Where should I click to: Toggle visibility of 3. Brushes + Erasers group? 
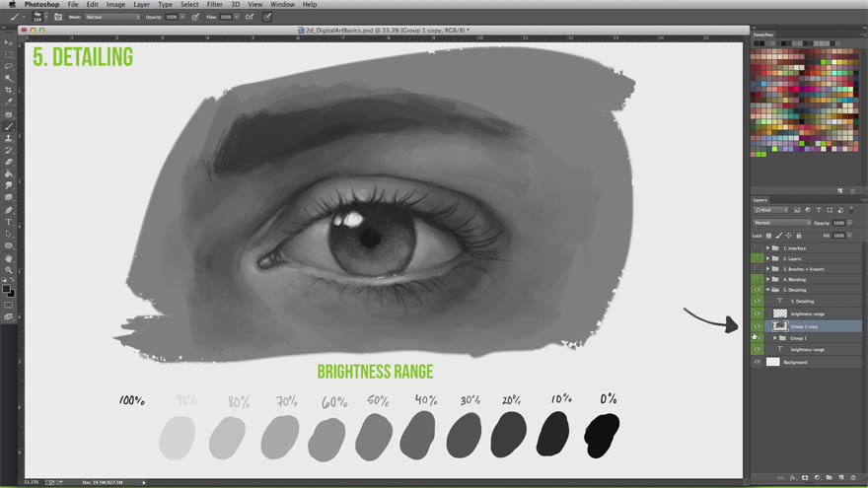click(757, 269)
